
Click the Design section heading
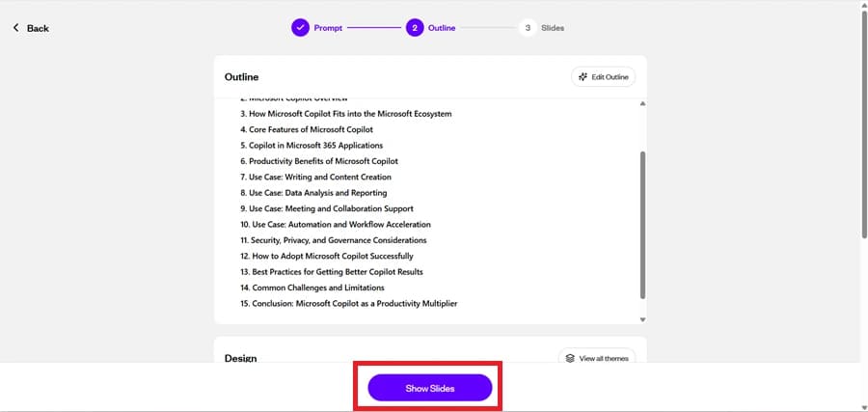[x=240, y=358]
